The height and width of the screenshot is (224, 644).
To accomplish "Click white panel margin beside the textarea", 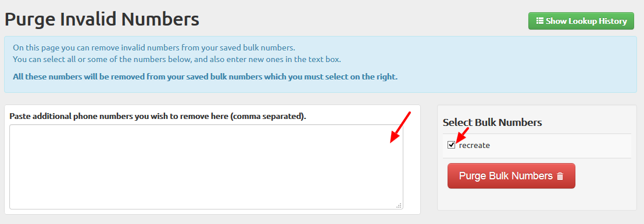I will click(x=412, y=164).
